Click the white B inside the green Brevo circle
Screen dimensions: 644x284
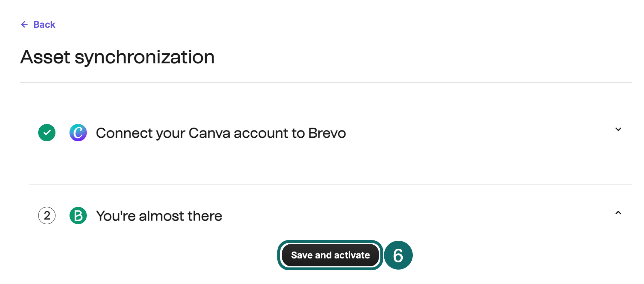78,216
